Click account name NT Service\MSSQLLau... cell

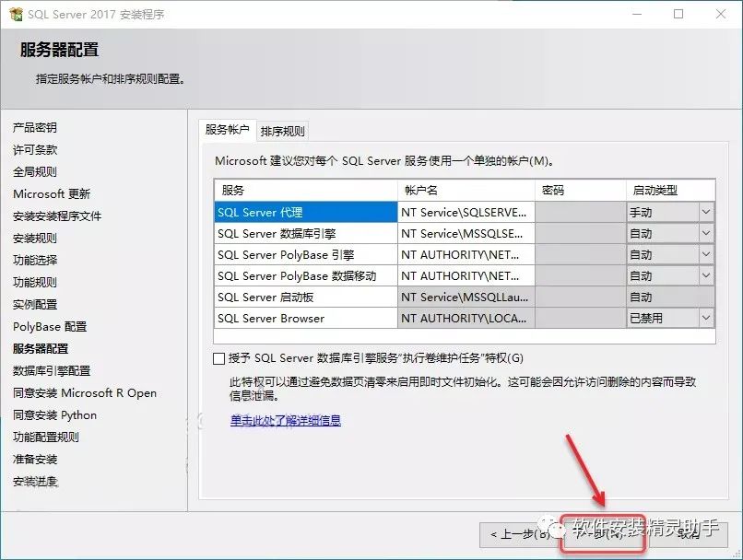[466, 297]
